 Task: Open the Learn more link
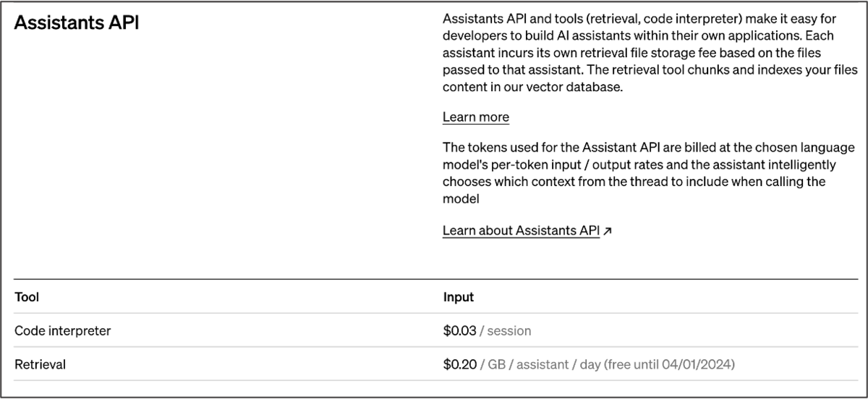coord(475,117)
